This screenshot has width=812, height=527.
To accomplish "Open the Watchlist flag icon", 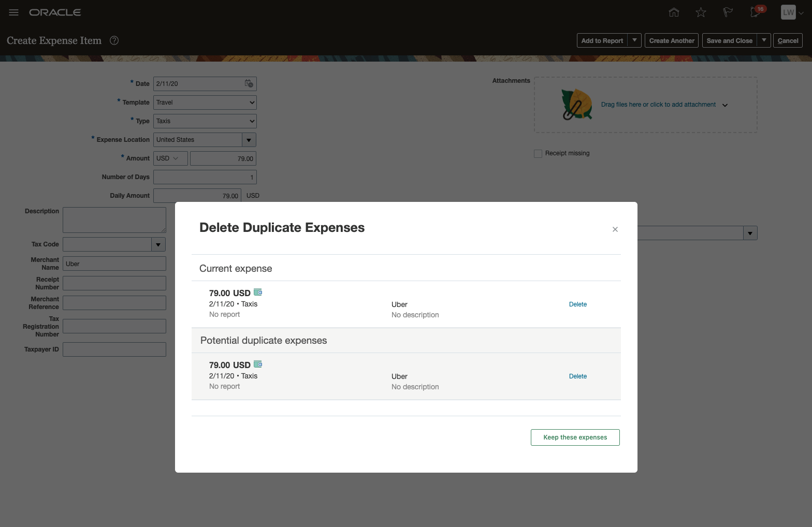I will [728, 12].
